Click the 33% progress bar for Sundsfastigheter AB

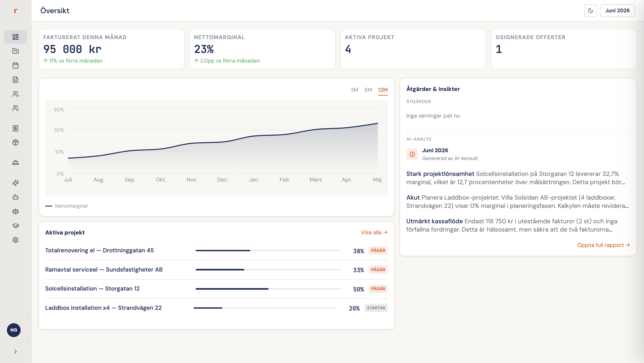pyautogui.click(x=268, y=270)
